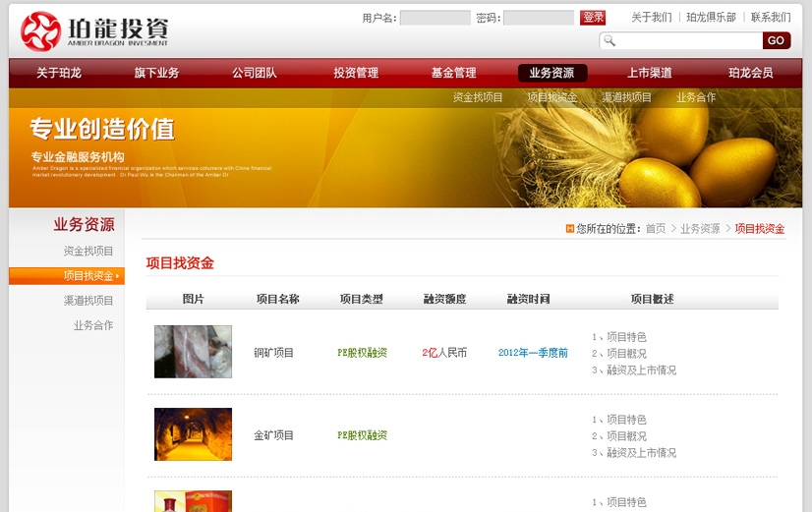Open 融资及上市情况 for the gold mine project
Screen dimensions: 812x512
[x=641, y=453]
